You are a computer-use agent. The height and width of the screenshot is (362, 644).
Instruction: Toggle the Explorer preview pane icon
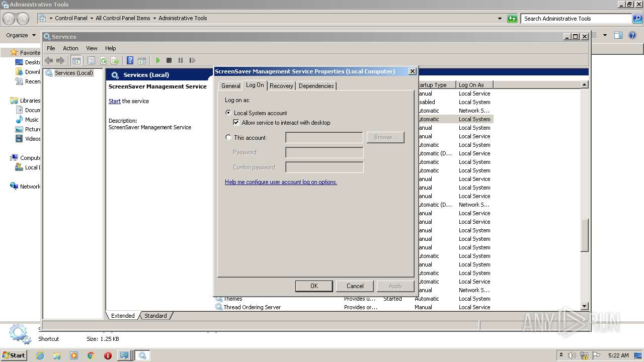pos(618,35)
